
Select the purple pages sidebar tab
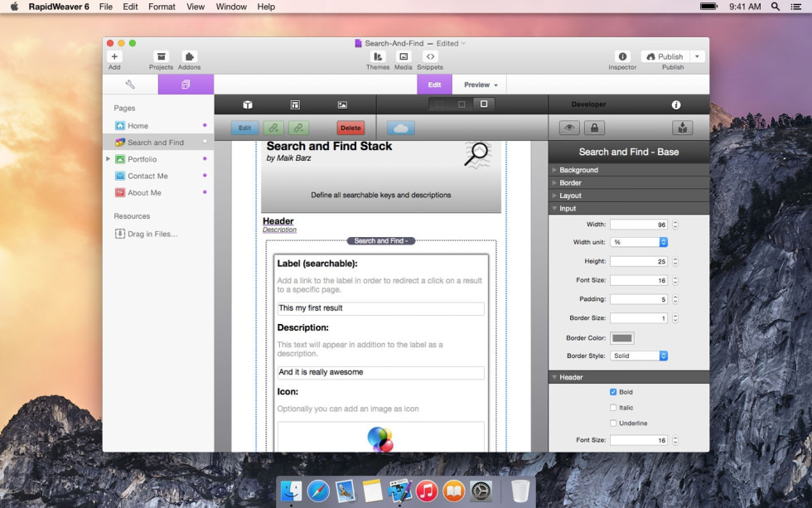point(186,85)
